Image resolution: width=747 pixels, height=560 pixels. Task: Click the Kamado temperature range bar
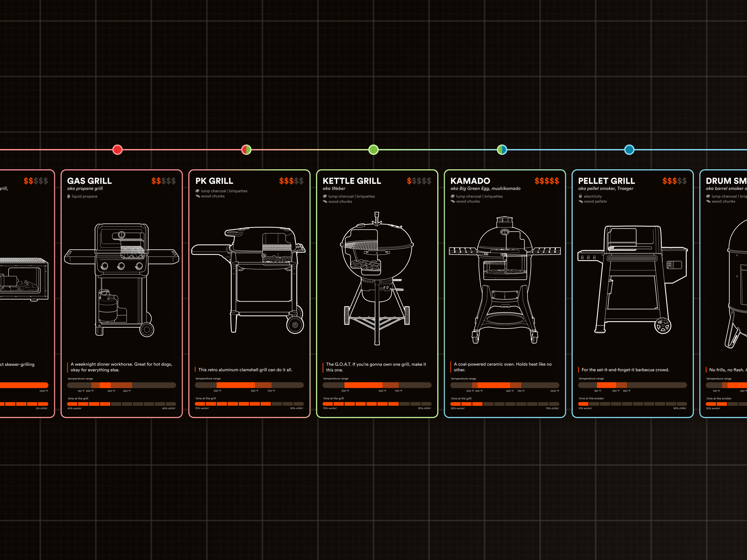[505, 385]
